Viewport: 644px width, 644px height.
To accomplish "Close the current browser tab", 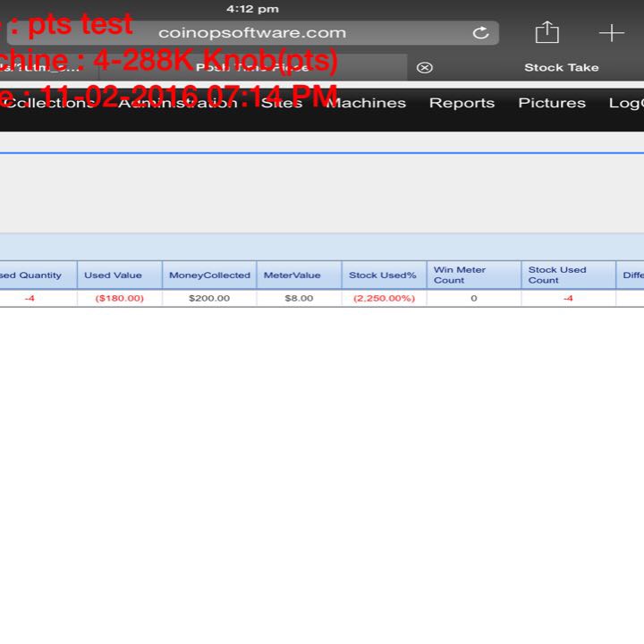I will (424, 68).
